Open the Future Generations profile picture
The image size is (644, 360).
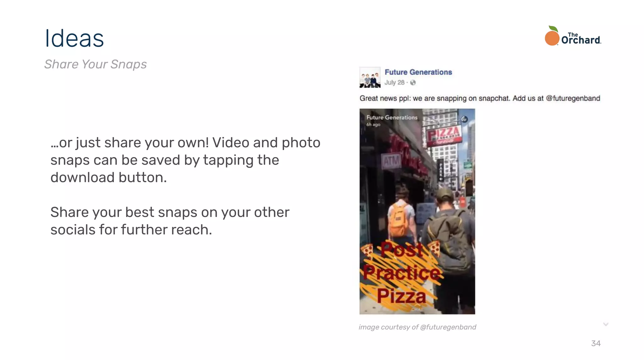coord(370,77)
